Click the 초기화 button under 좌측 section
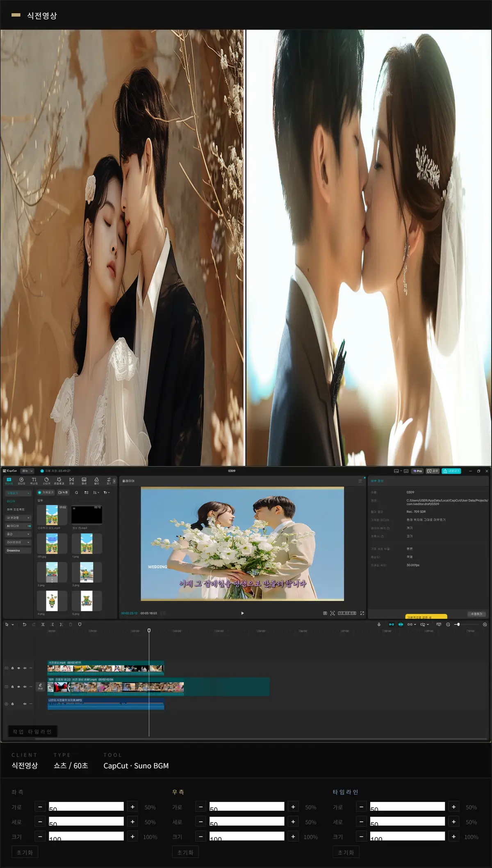The image size is (492, 868). point(25,852)
